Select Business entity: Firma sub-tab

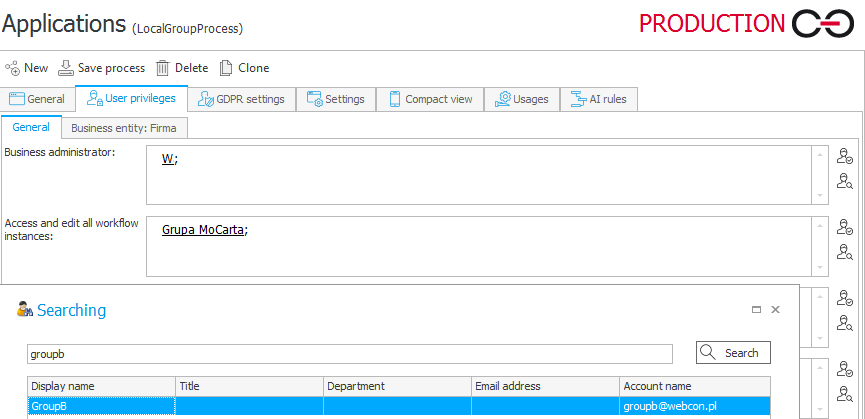124,128
